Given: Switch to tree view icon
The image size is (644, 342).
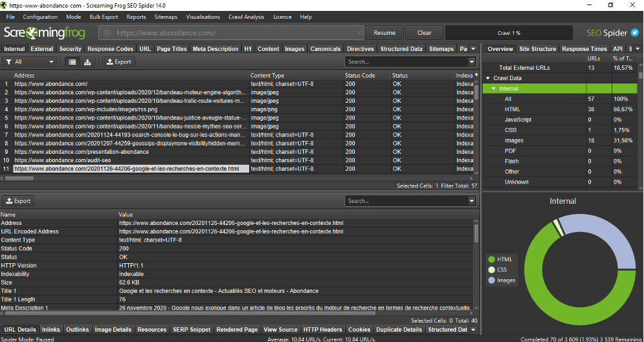Looking at the screenshot, I should click(87, 62).
